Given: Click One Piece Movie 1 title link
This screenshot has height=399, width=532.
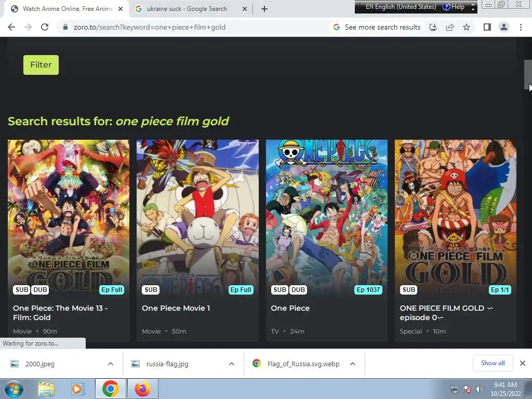Looking at the screenshot, I should 176,308.
